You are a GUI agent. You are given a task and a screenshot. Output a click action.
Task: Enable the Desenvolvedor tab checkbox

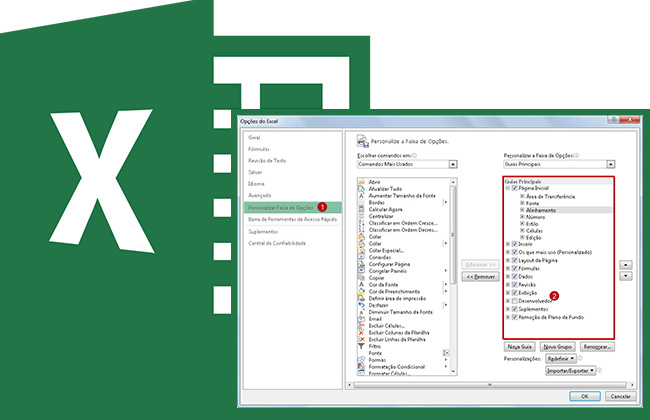(514, 301)
